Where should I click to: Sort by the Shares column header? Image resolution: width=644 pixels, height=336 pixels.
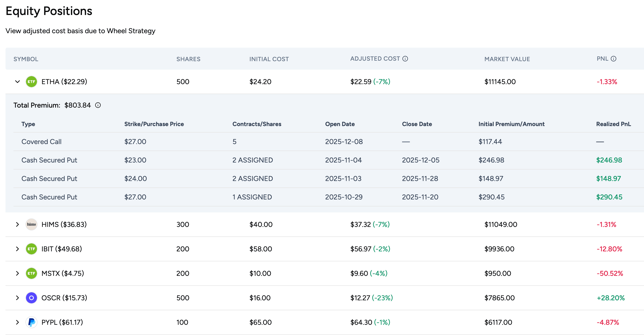189,59
